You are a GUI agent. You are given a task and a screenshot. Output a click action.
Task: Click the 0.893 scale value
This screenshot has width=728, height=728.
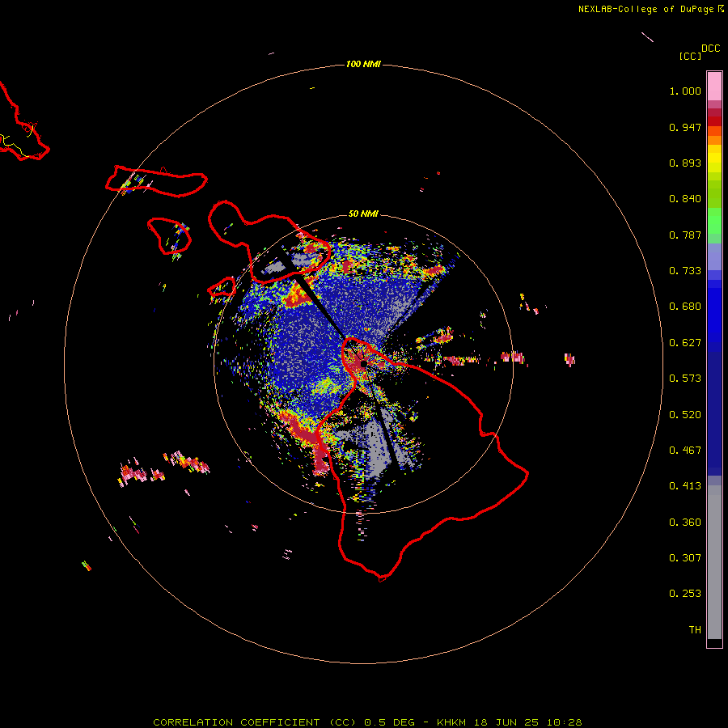pos(685,163)
